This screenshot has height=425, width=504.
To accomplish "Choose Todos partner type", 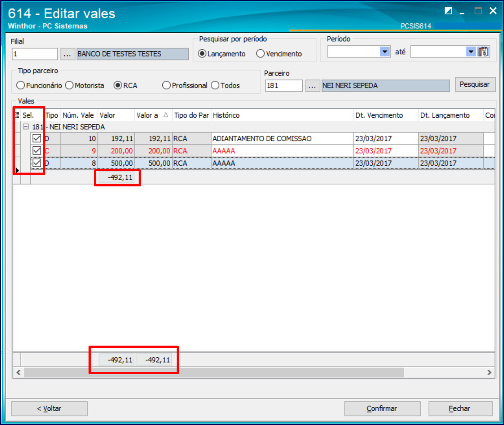I will pos(215,85).
